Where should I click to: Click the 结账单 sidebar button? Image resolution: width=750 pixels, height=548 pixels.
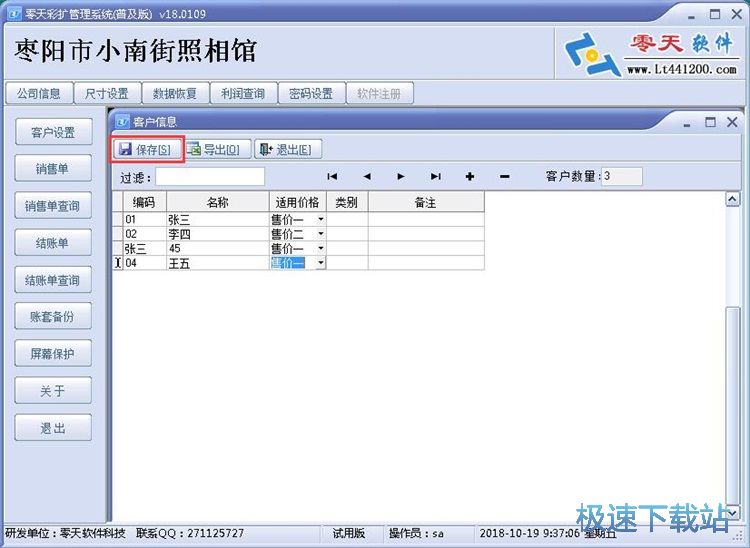[53, 242]
